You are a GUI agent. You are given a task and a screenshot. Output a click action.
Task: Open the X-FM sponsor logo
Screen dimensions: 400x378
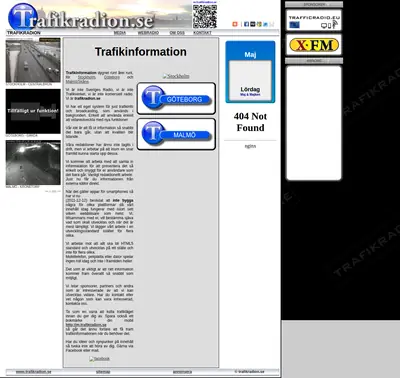(x=314, y=45)
